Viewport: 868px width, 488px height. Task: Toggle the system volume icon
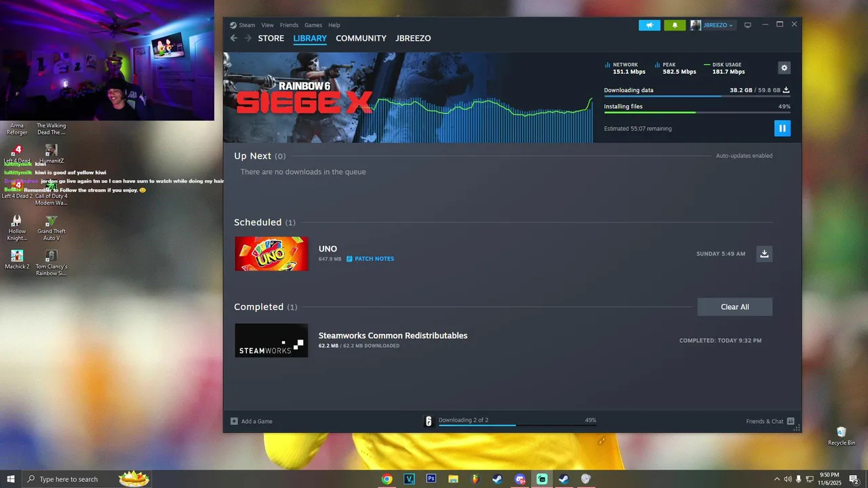787,479
